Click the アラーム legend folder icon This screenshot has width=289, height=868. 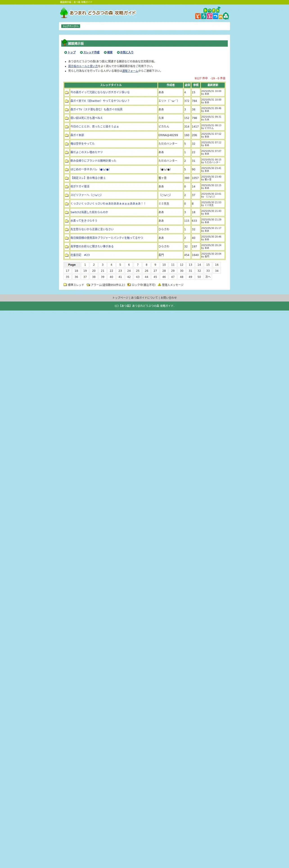[88, 285]
